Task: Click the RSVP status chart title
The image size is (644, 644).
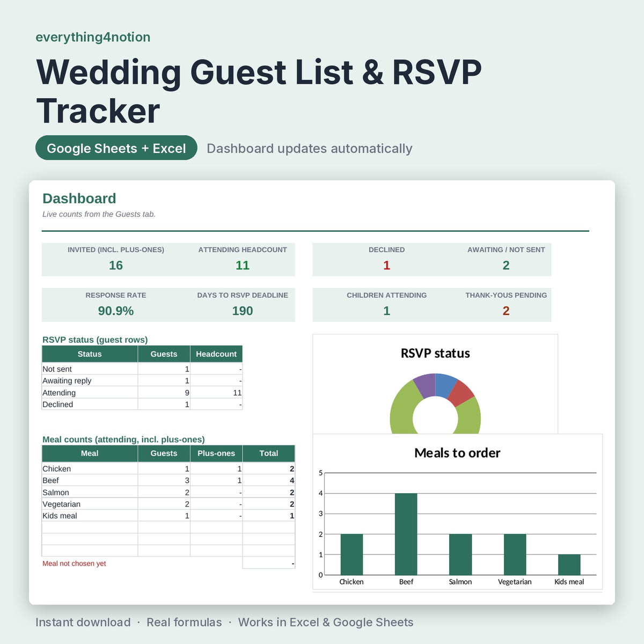Action: pyautogui.click(x=435, y=353)
